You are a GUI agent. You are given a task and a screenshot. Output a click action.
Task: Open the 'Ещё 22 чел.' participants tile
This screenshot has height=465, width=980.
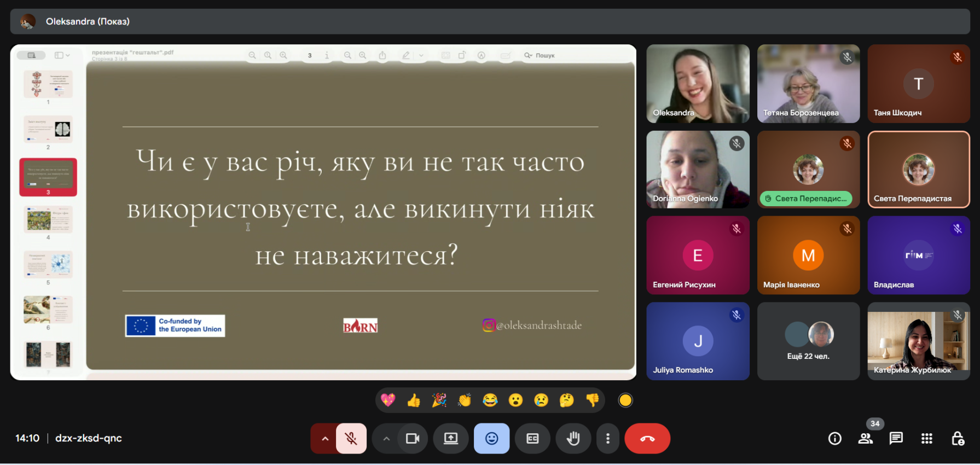(808, 341)
